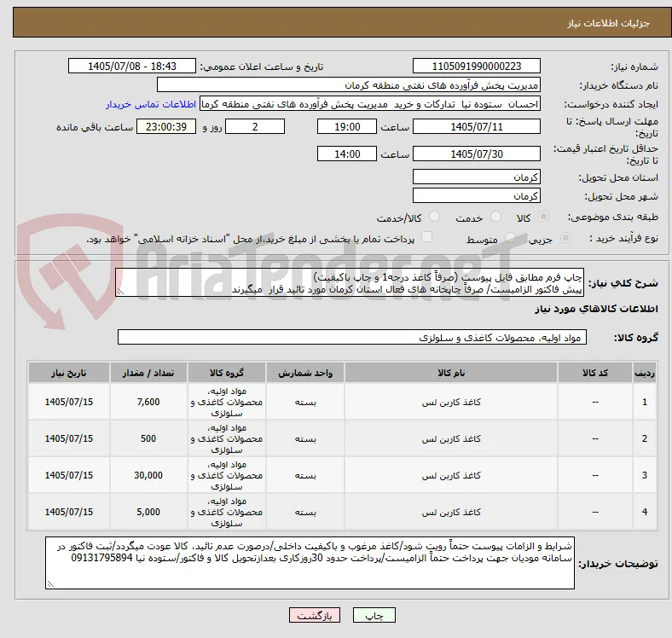
Task: Click the row number 1 cell
Action: 644,402
